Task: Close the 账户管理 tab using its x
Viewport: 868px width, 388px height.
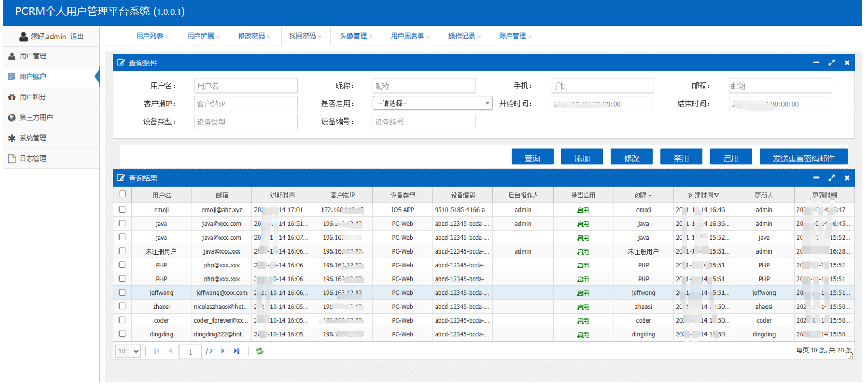Action: [530, 37]
